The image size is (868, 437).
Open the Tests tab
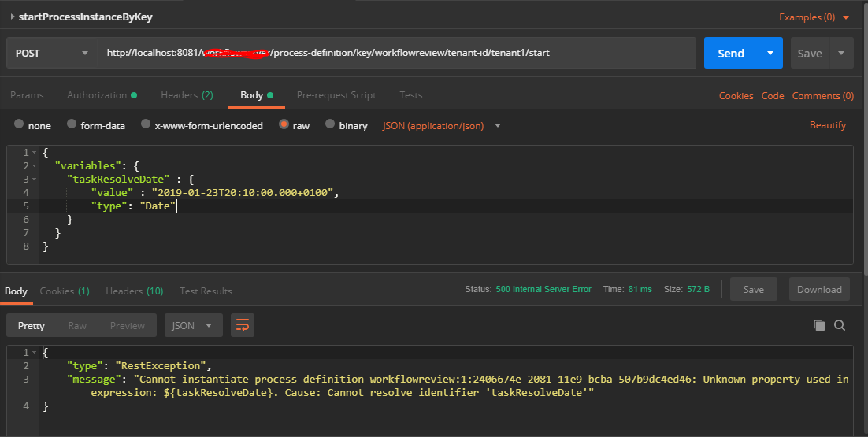click(x=410, y=95)
